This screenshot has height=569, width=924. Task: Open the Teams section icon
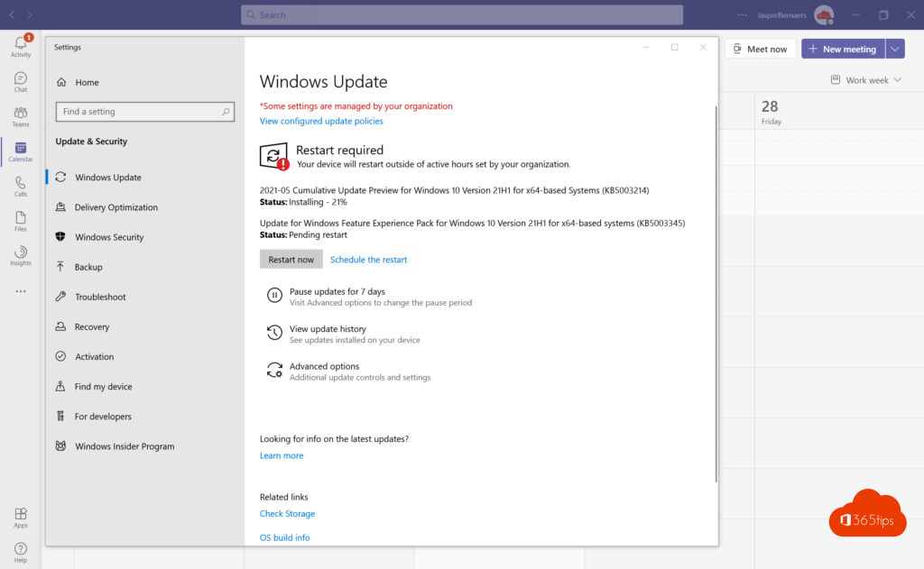pos(21,116)
